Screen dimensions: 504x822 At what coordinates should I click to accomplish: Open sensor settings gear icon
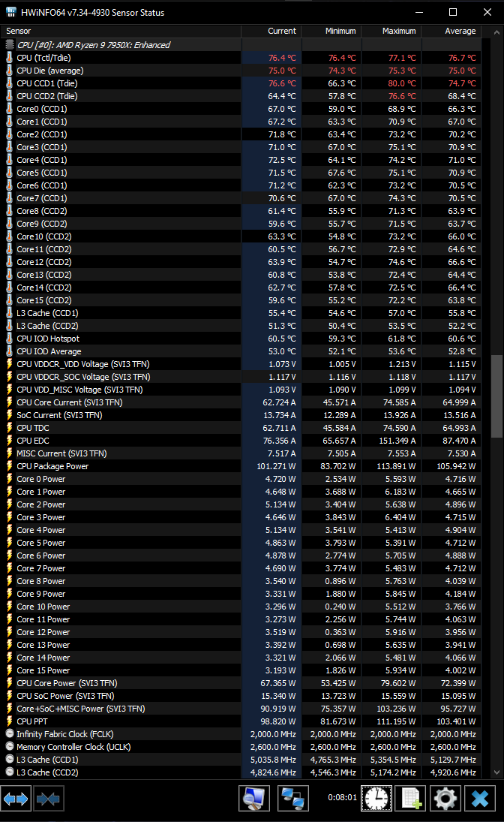445,799
